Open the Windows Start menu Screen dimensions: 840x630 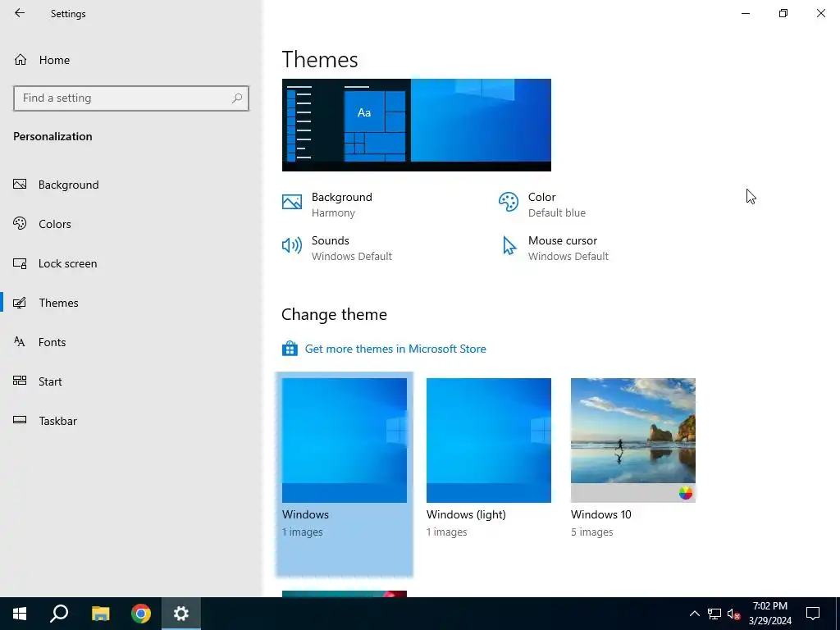click(20, 614)
